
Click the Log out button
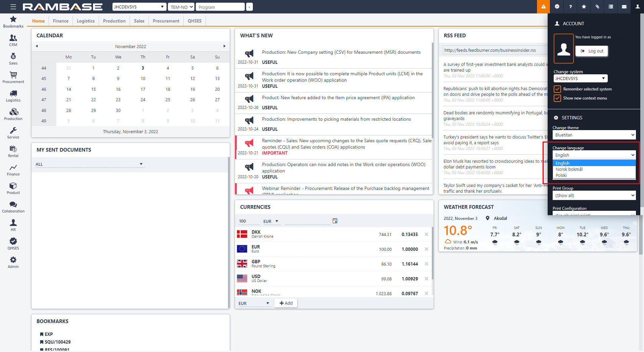click(x=592, y=51)
